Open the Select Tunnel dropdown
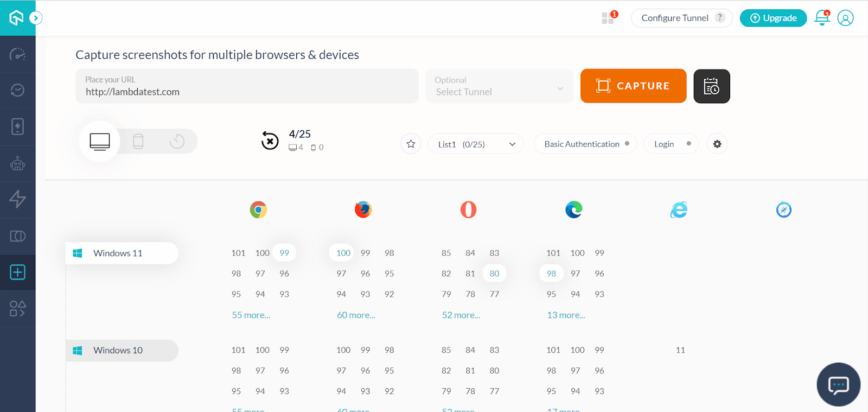This screenshot has height=412, width=868. pos(500,86)
